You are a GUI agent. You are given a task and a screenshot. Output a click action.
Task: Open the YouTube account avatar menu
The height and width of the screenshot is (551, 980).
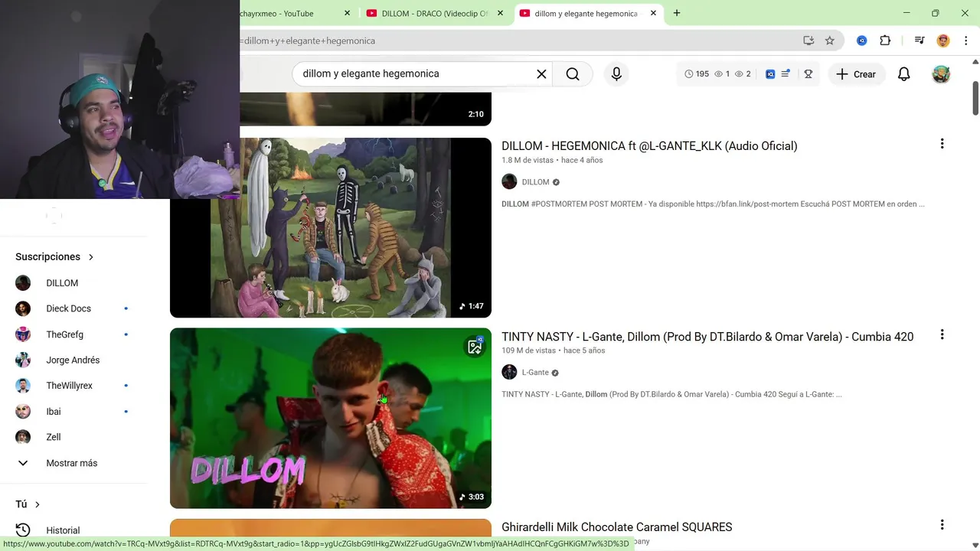941,73
